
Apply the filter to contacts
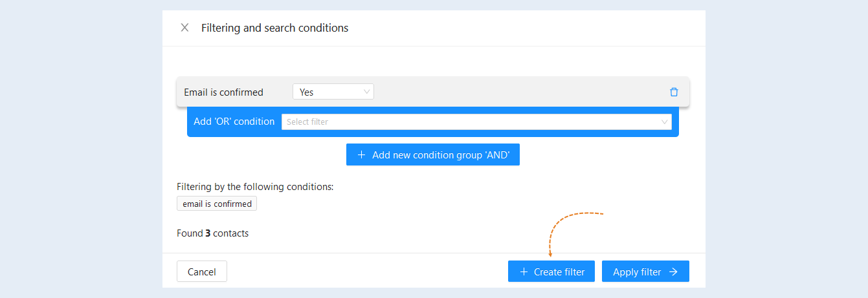pos(645,271)
